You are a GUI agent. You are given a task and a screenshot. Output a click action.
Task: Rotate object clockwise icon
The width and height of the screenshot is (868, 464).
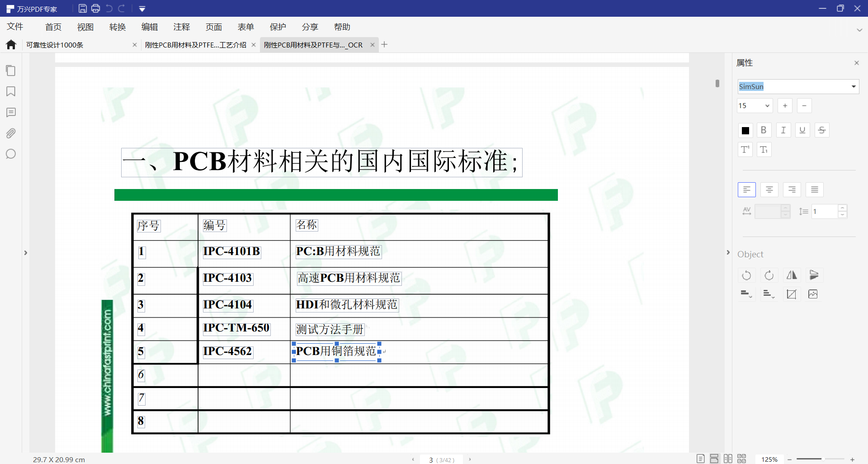point(769,275)
